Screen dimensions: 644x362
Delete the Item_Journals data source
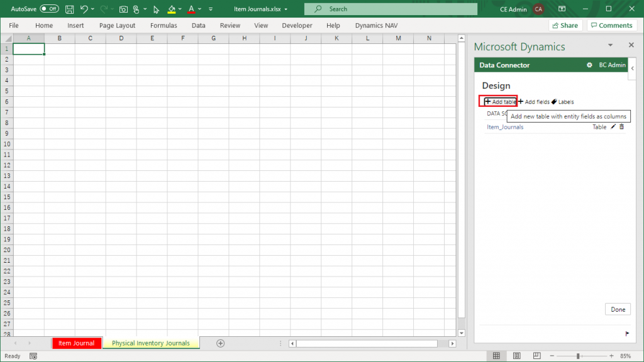click(x=622, y=127)
